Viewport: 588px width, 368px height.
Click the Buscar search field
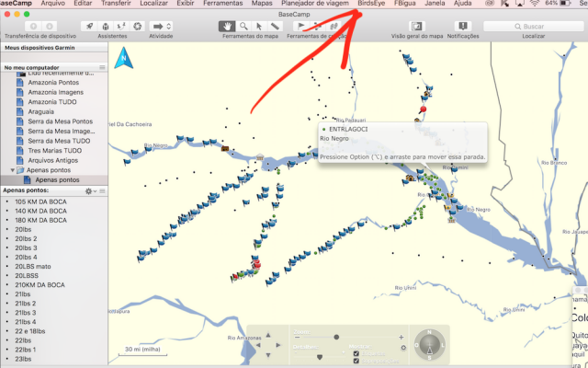pos(534,27)
